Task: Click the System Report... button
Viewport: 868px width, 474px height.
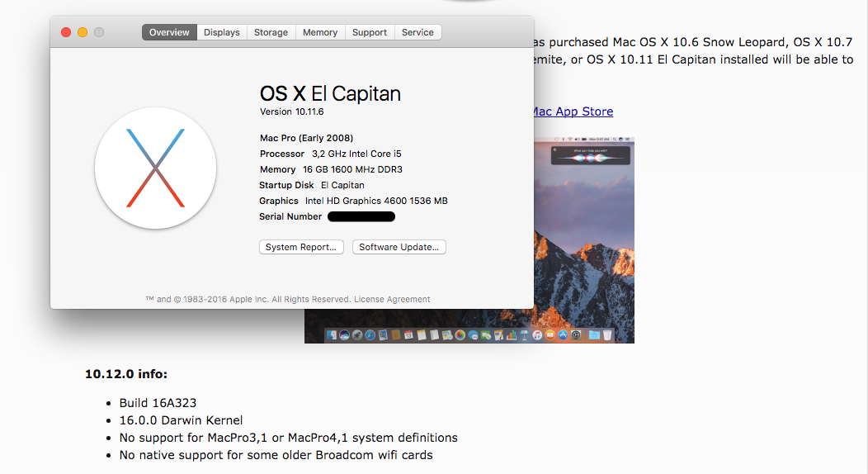Action: tap(301, 247)
